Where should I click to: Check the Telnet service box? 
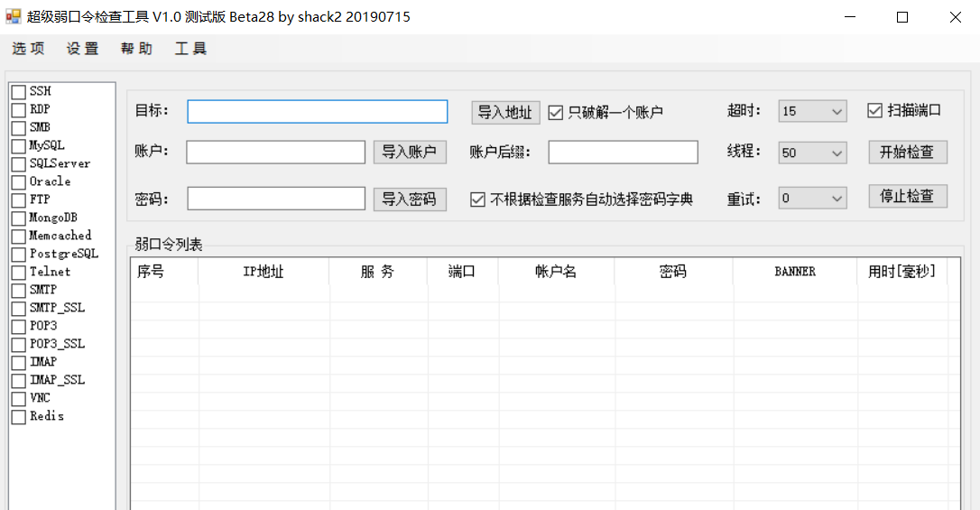click(19, 274)
